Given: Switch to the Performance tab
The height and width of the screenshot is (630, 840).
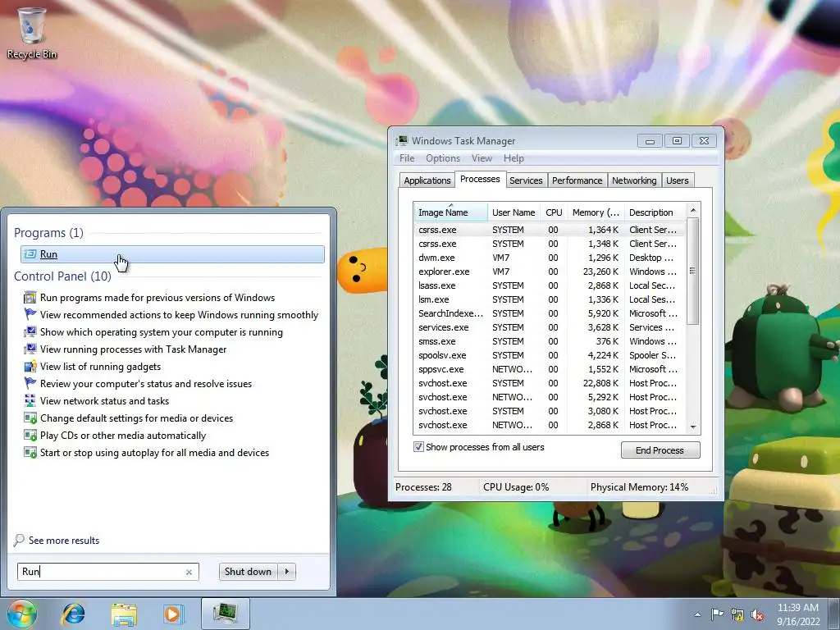Looking at the screenshot, I should 577,180.
